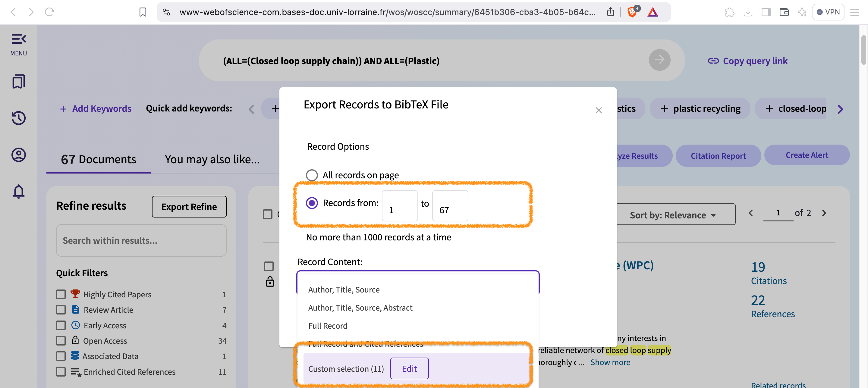Open the alerts bell icon
Viewport: 868px width, 388px height.
(x=18, y=191)
